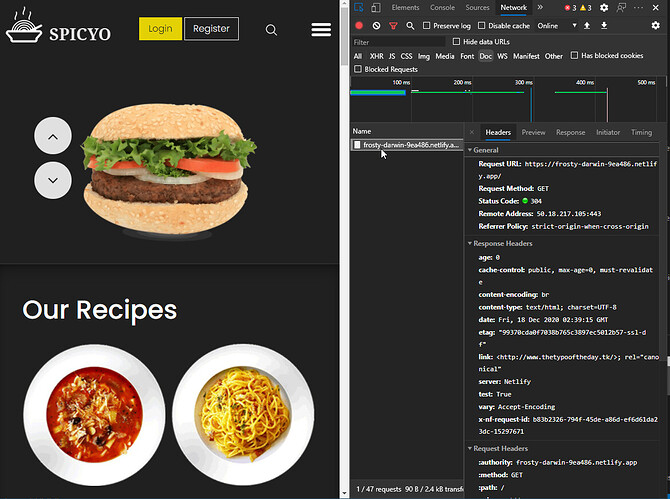Check Has blocked cookies

574,55
